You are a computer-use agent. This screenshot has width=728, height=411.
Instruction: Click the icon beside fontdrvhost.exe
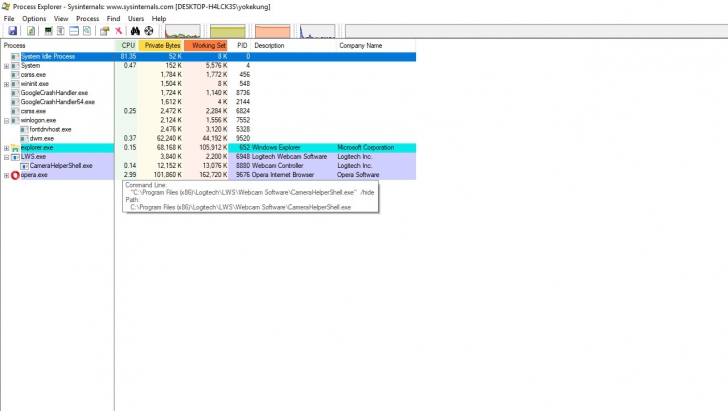24,130
